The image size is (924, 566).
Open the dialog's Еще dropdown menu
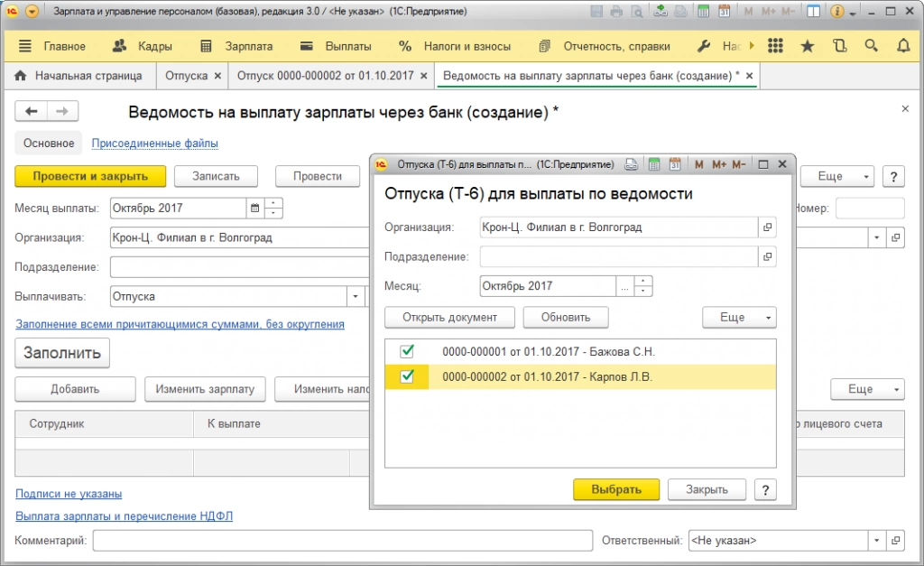click(x=739, y=318)
